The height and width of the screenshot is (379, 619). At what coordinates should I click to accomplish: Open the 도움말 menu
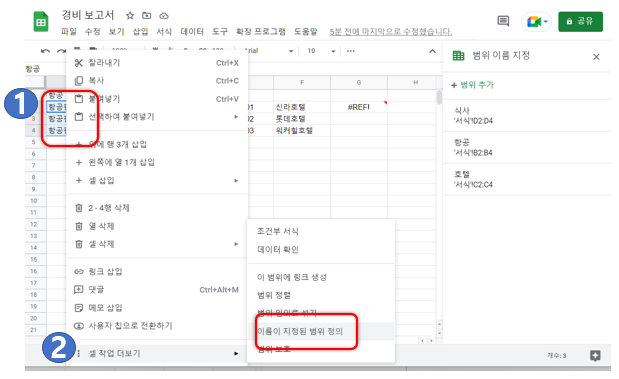point(306,32)
